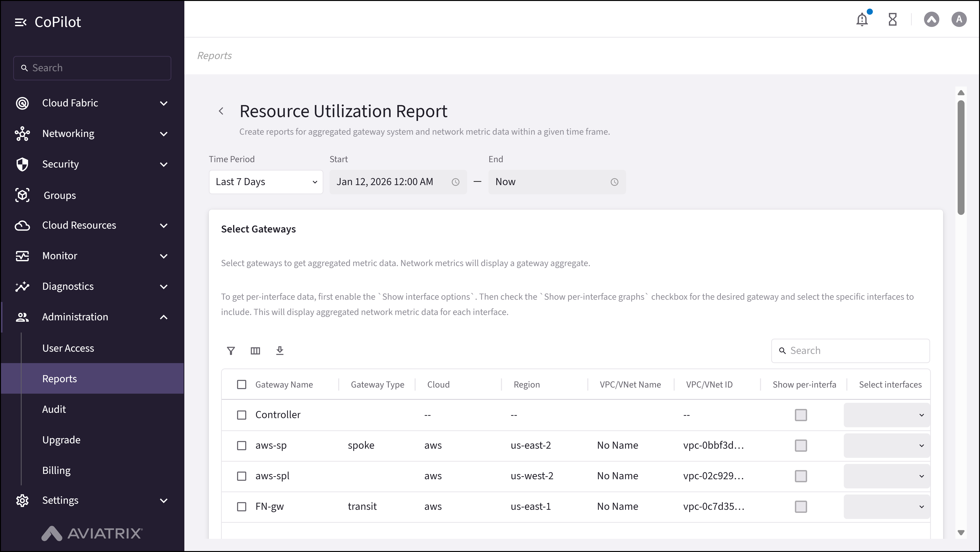Click the download table icon

(280, 351)
